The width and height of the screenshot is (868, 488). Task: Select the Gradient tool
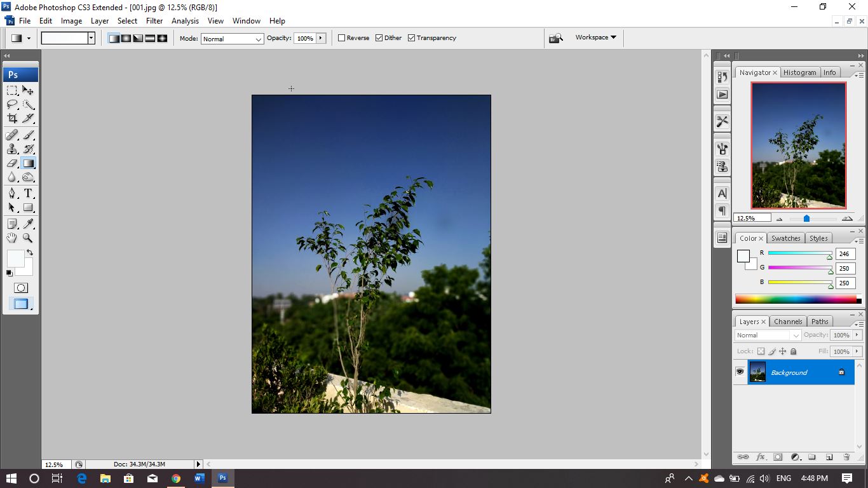point(28,163)
